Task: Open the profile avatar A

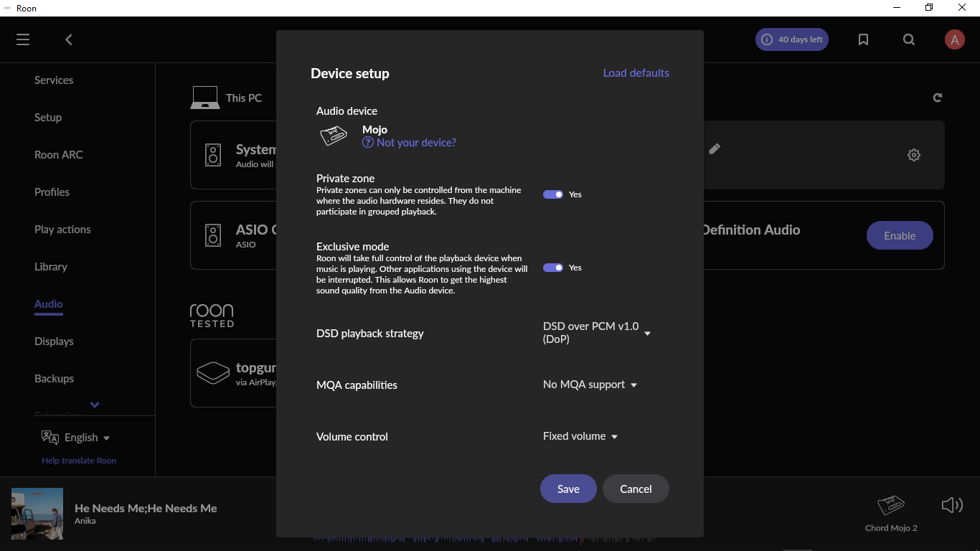Action: tap(954, 39)
